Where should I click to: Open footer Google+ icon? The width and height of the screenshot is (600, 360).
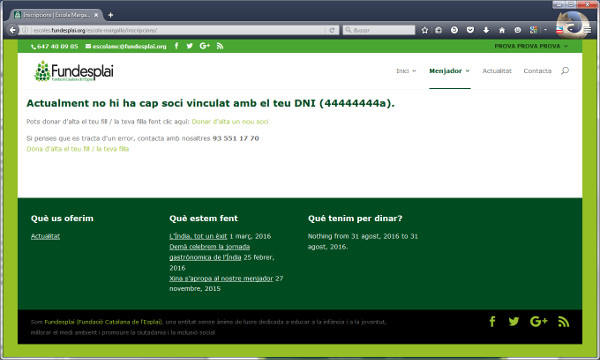coord(539,321)
